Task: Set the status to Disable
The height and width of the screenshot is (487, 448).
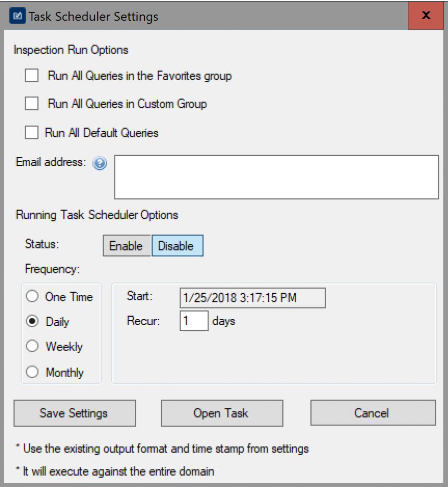Action: 178,246
